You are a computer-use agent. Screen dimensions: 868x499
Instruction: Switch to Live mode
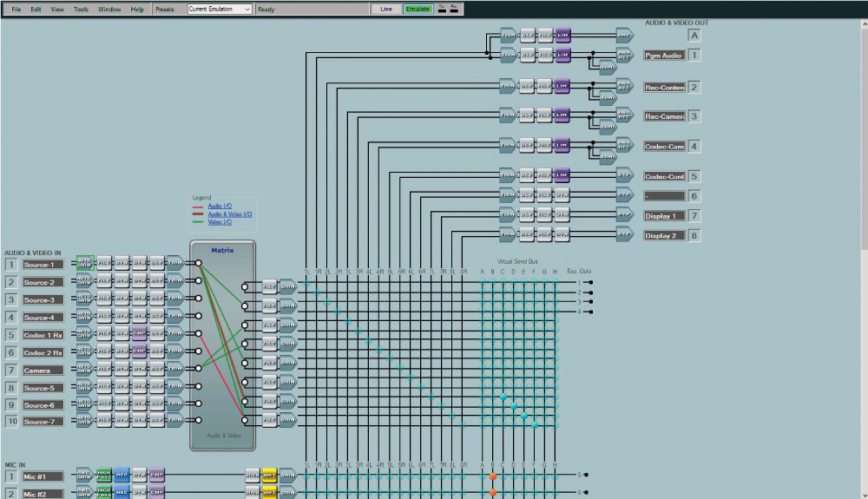387,9
